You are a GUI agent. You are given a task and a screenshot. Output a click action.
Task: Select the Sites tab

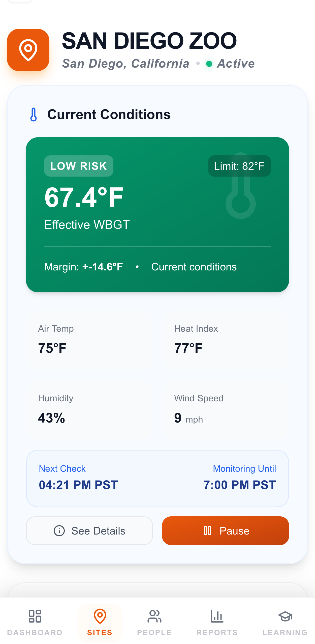(100, 622)
